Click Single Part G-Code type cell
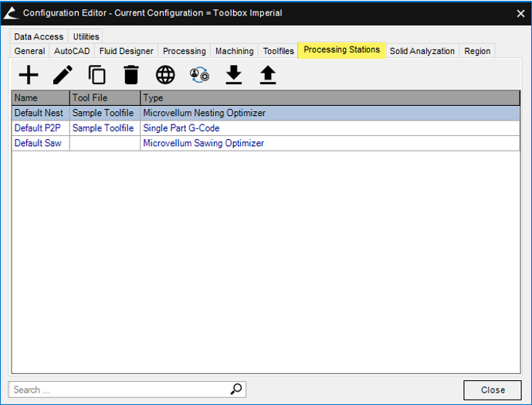532x405 pixels. (330, 128)
